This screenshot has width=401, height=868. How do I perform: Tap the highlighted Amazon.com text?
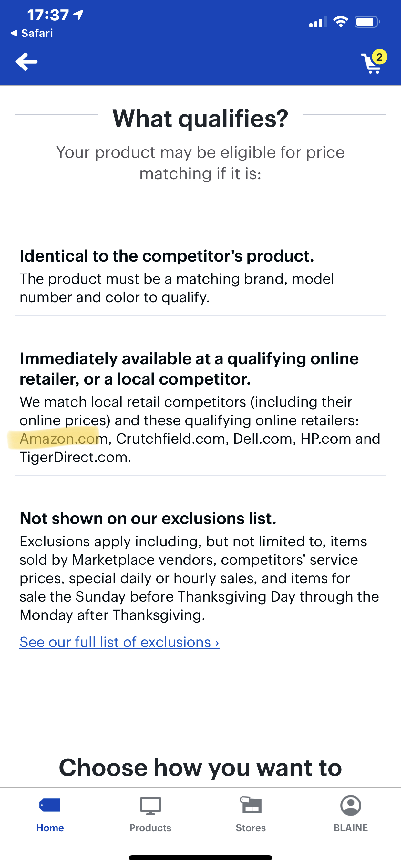[x=64, y=439]
